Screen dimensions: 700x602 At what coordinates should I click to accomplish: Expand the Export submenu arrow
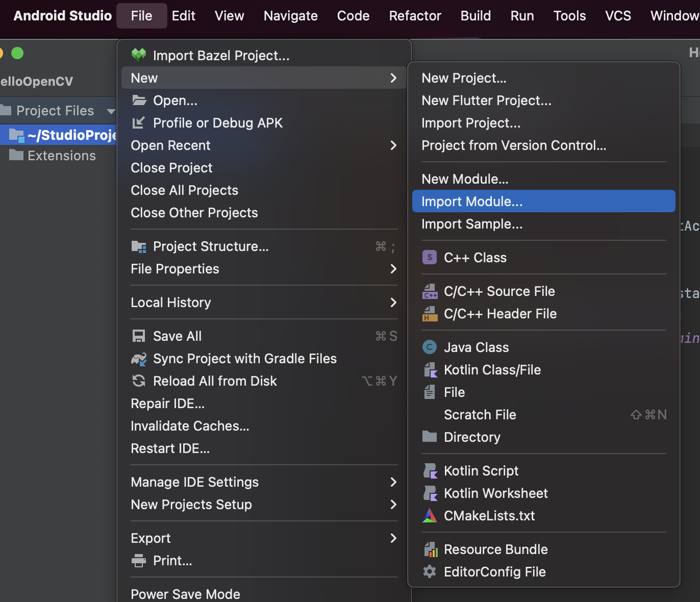point(393,538)
